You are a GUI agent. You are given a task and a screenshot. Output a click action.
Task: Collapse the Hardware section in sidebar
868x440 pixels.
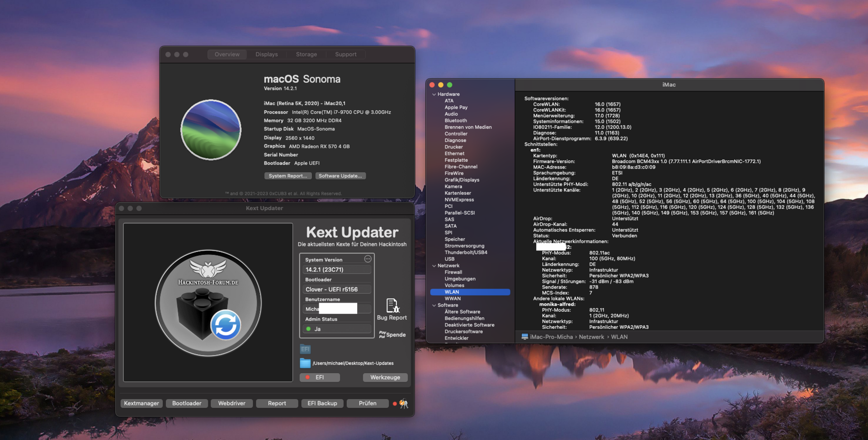tap(434, 94)
